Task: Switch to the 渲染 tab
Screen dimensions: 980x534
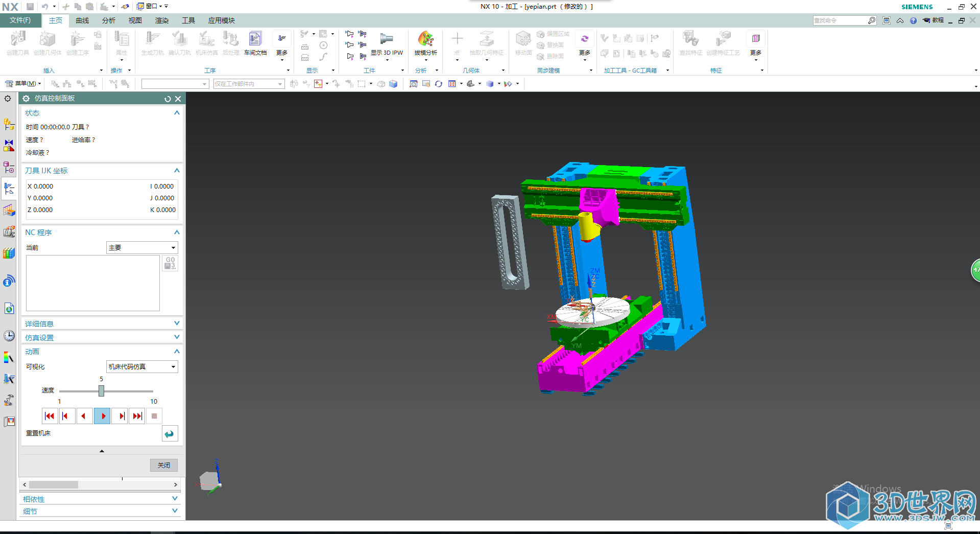Action: pos(162,20)
